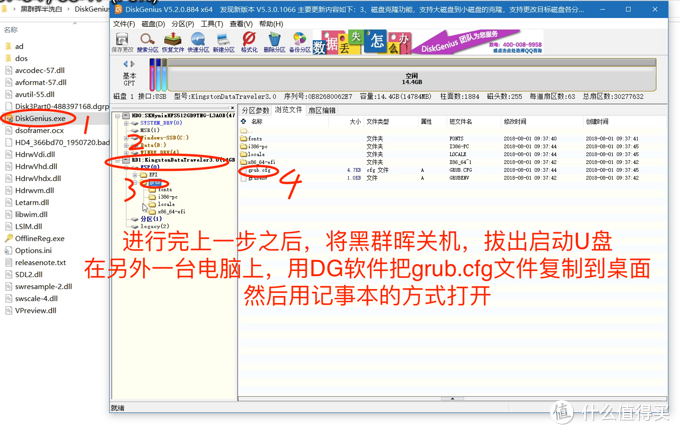Sort file list by 大小 column
The width and height of the screenshot is (680, 435).
pos(355,121)
